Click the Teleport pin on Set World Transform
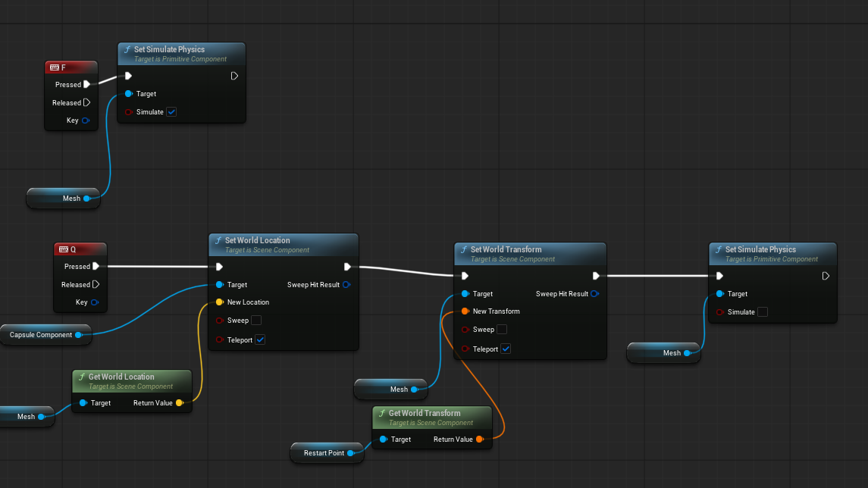Image resolution: width=868 pixels, height=488 pixels. 465,349
